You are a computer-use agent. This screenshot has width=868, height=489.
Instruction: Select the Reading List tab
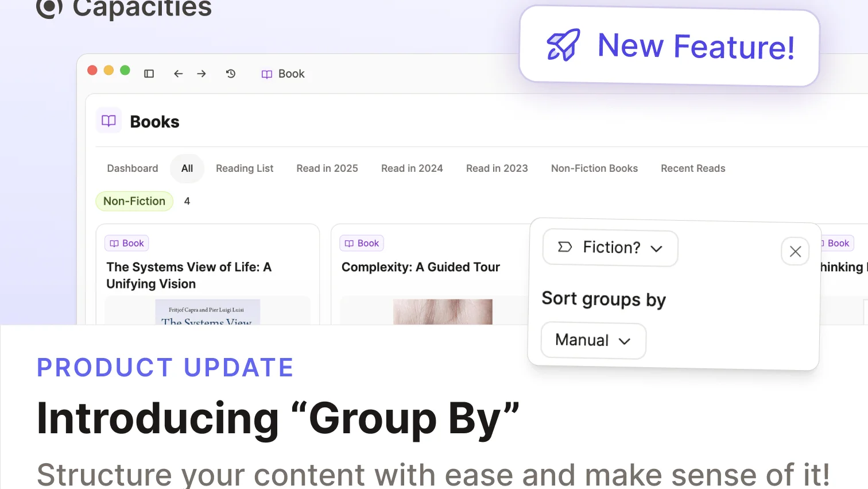(x=245, y=168)
